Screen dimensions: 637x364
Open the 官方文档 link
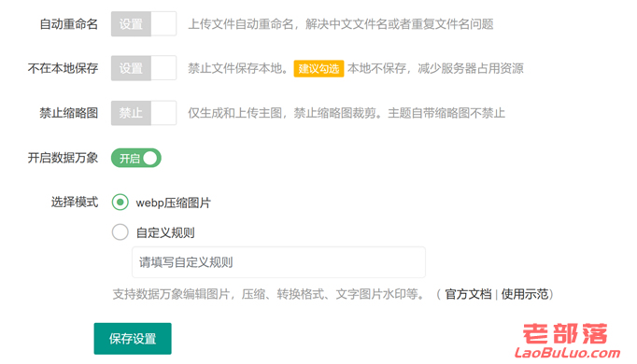tap(468, 294)
